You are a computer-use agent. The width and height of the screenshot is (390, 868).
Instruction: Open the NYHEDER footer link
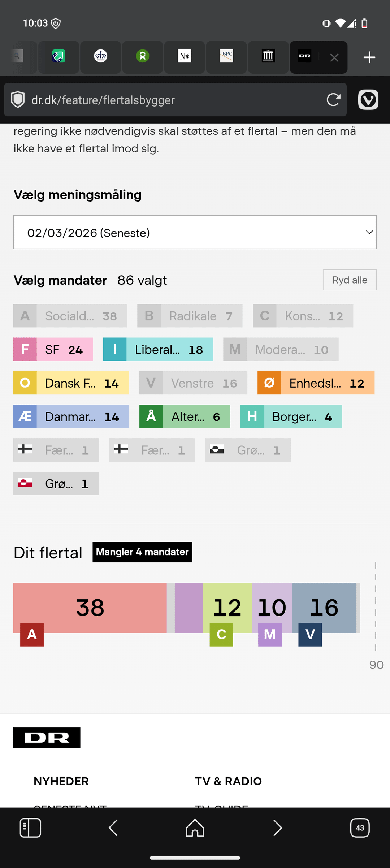pos(61,781)
